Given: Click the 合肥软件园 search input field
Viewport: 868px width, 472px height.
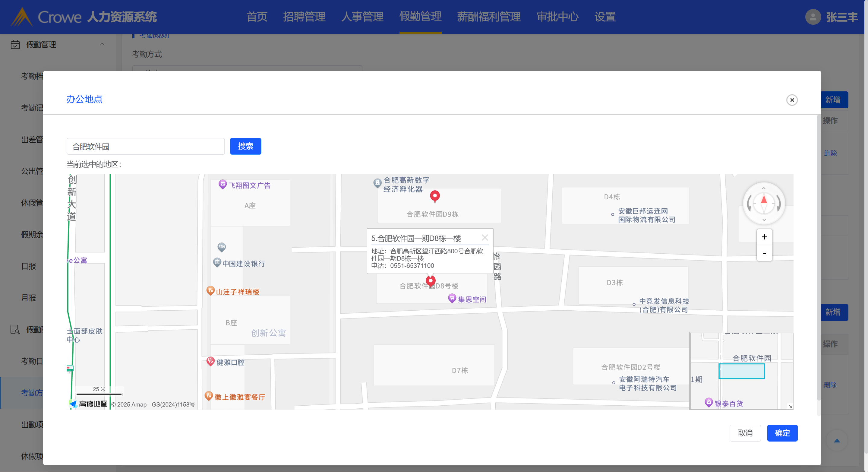Looking at the screenshot, I should pyautogui.click(x=146, y=146).
